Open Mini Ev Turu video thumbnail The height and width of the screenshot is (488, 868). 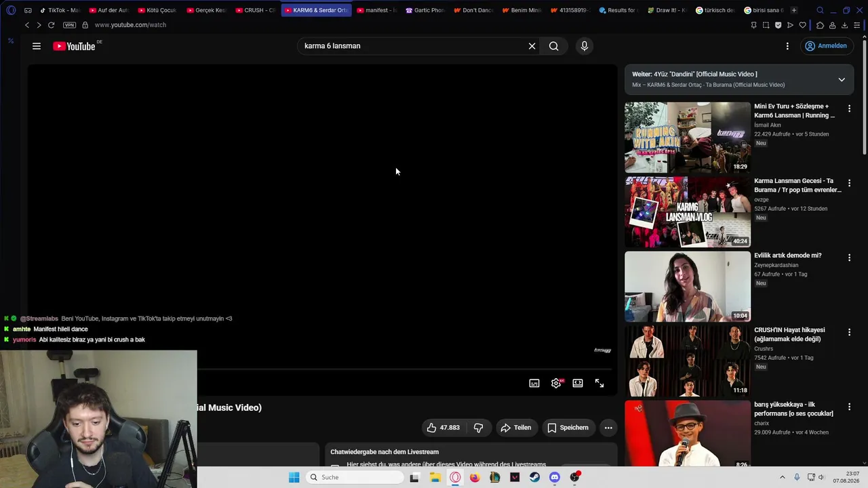[688, 138]
